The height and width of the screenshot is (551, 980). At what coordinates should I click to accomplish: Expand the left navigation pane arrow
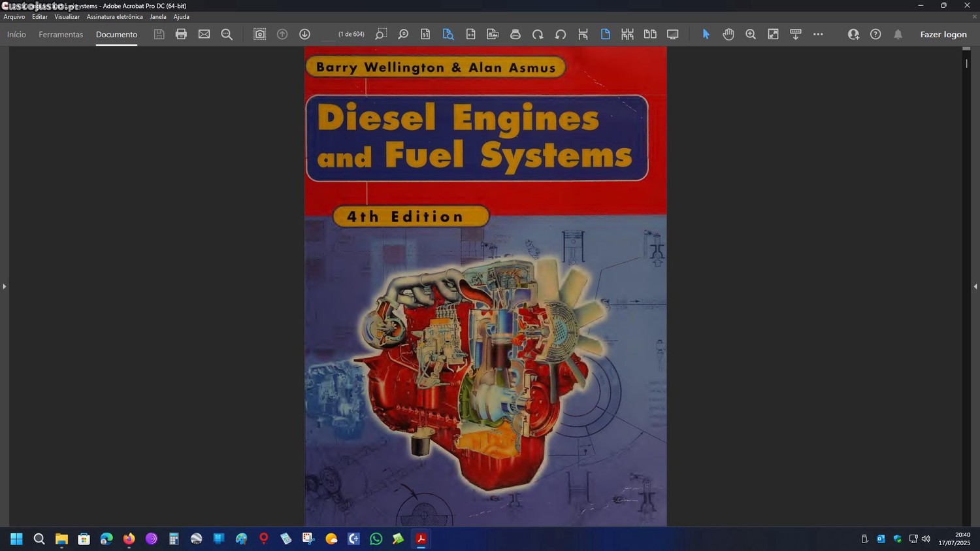(4, 286)
